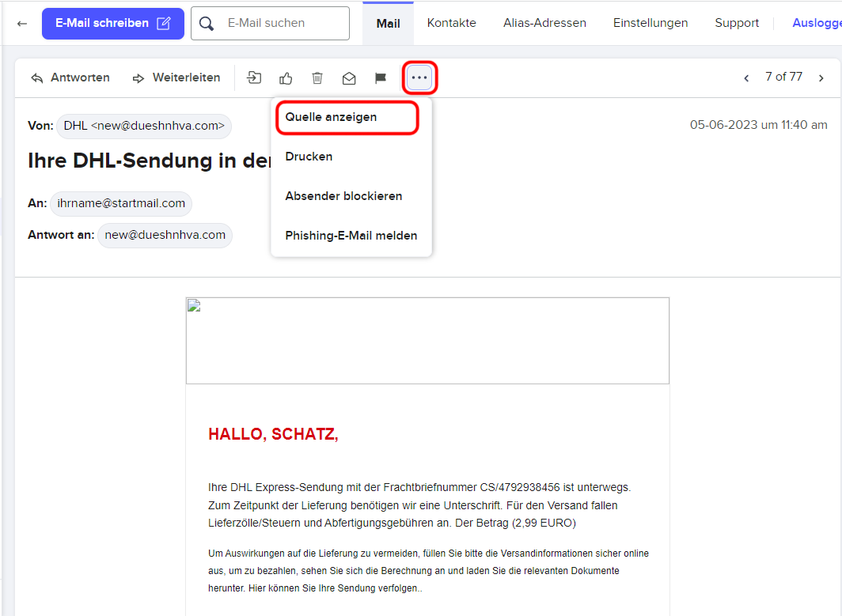This screenshot has height=616, width=842.
Task: Delete the email with trash icon
Action: click(317, 78)
